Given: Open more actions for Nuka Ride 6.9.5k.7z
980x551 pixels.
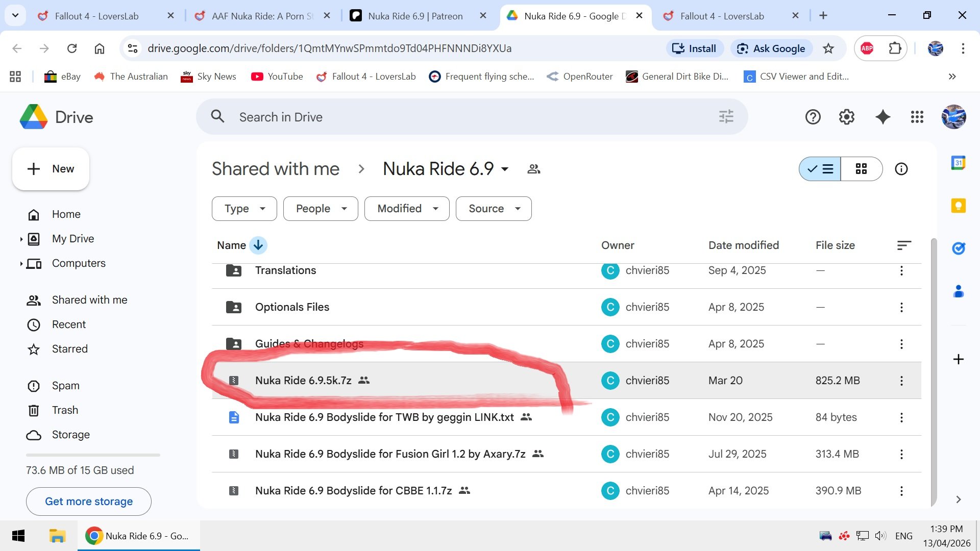Looking at the screenshot, I should click(901, 381).
